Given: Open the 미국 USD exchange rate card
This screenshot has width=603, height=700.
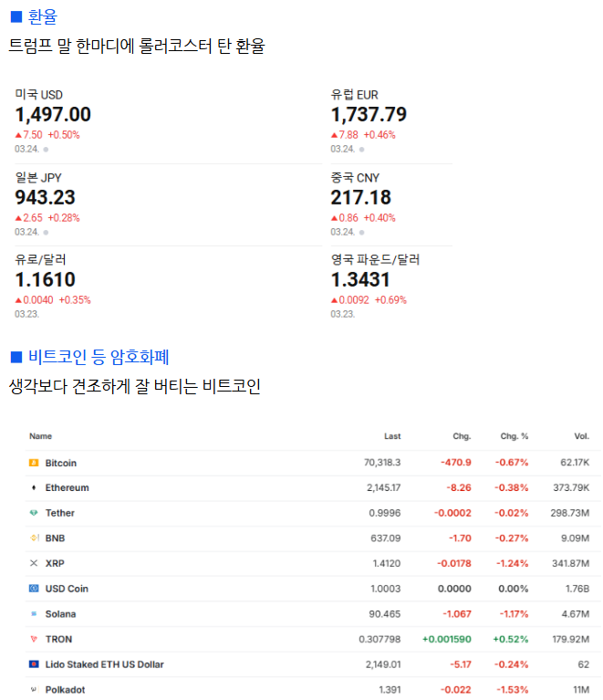Looking at the screenshot, I should (x=53, y=114).
